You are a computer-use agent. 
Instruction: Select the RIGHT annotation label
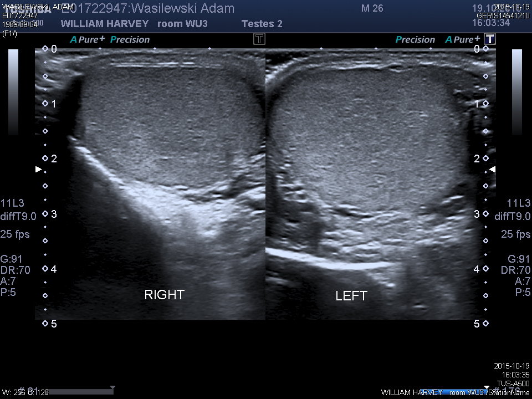pos(164,294)
